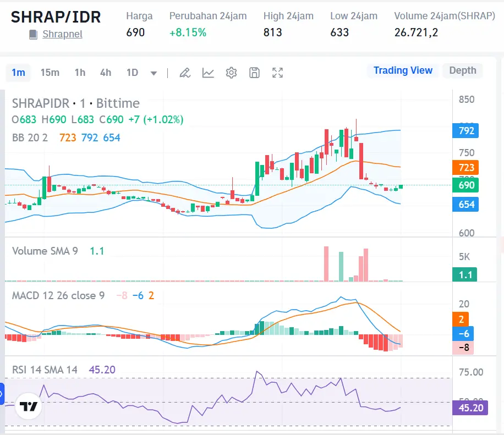504x435 pixels.
Task: Click the TradingView logo watermark
Action: [28, 407]
